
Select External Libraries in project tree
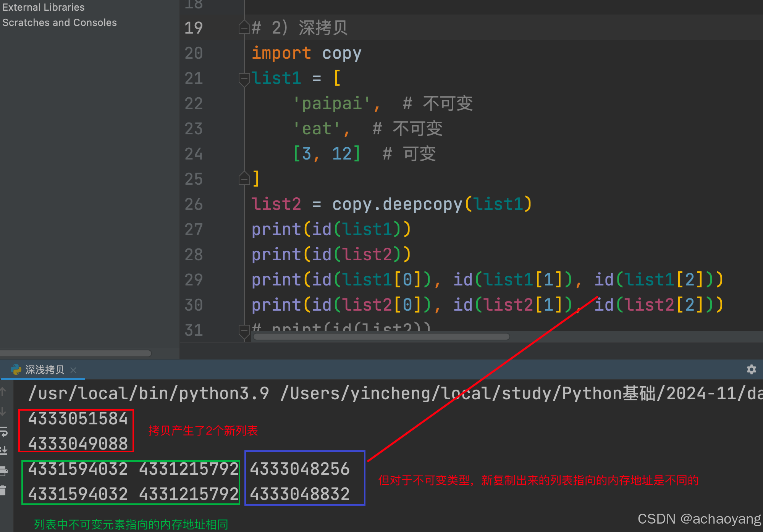tap(44, 7)
